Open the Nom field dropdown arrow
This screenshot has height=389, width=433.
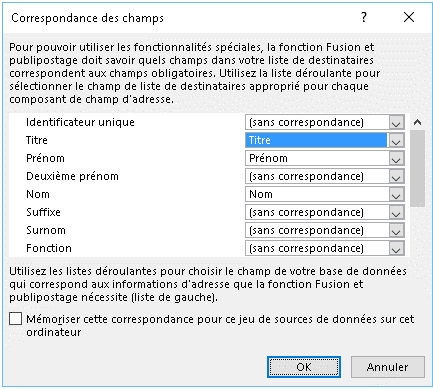(396, 194)
